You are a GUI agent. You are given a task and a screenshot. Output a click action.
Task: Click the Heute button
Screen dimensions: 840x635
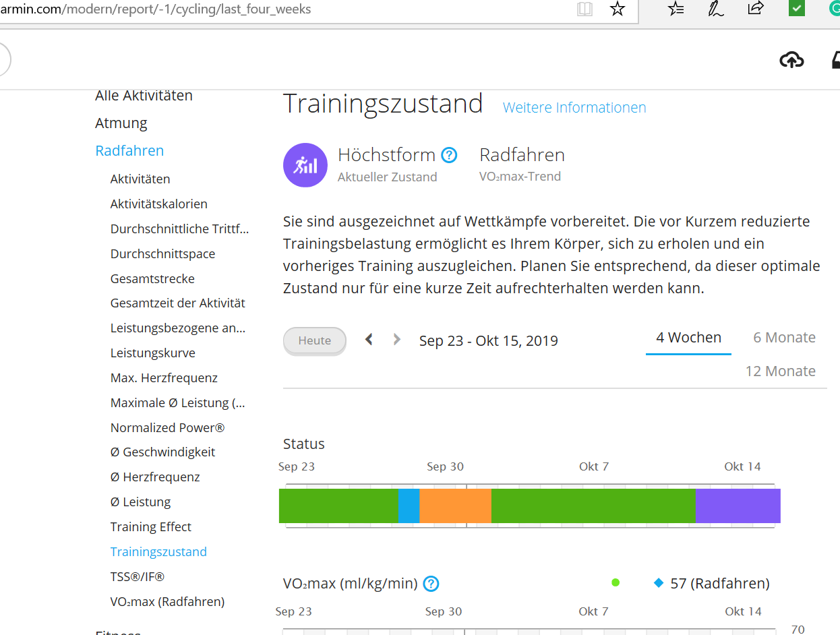coord(315,340)
